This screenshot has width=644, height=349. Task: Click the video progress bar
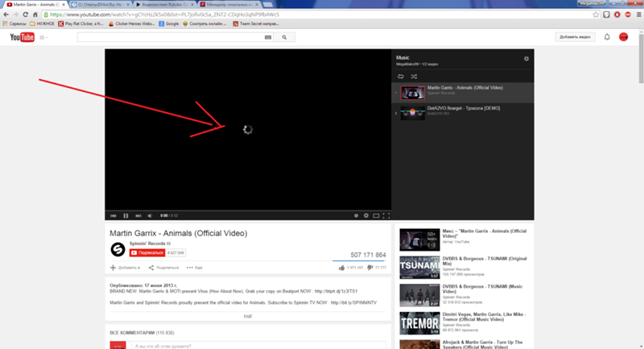pos(248,210)
